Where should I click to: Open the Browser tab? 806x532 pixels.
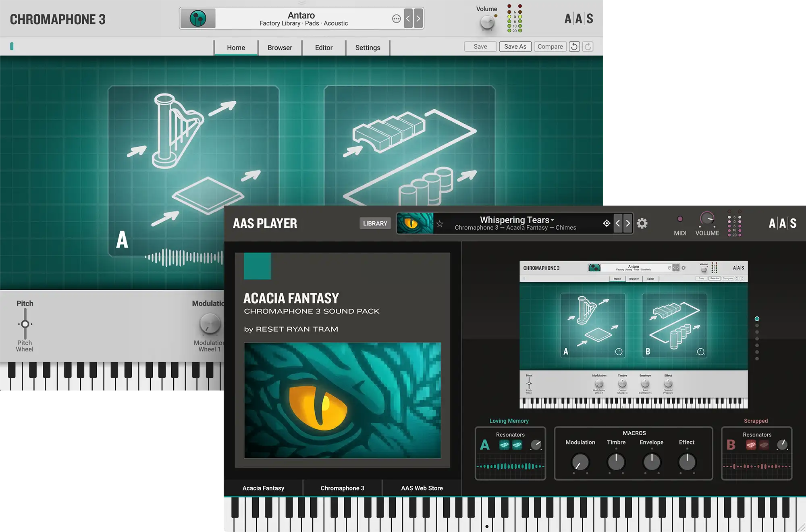click(280, 48)
